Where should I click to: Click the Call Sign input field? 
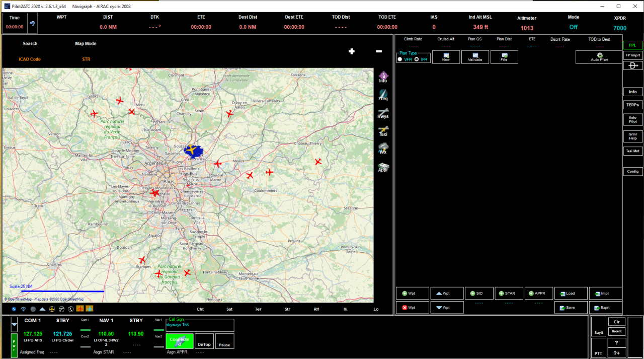[x=200, y=325]
